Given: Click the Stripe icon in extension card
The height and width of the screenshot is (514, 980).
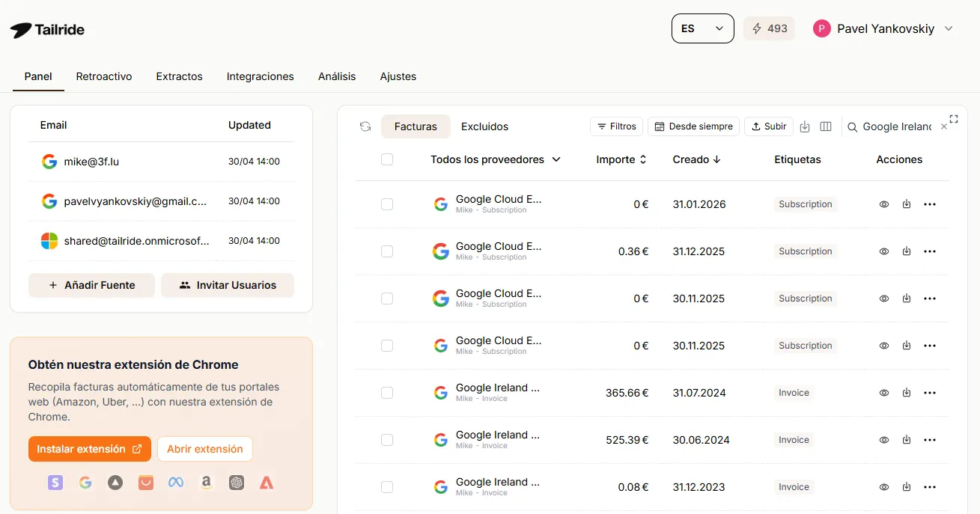Looking at the screenshot, I should coord(55,483).
